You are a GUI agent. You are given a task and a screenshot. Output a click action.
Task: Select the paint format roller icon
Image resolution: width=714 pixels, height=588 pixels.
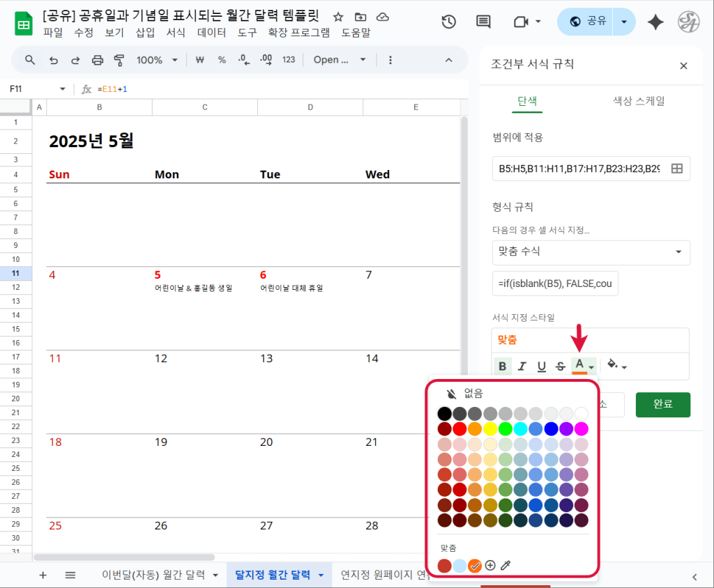pyautogui.click(x=119, y=60)
